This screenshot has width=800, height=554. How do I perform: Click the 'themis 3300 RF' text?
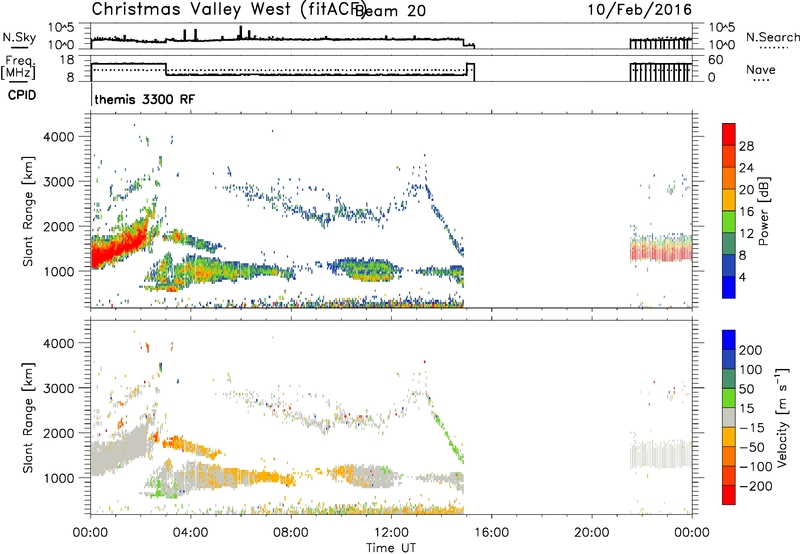tap(144, 99)
